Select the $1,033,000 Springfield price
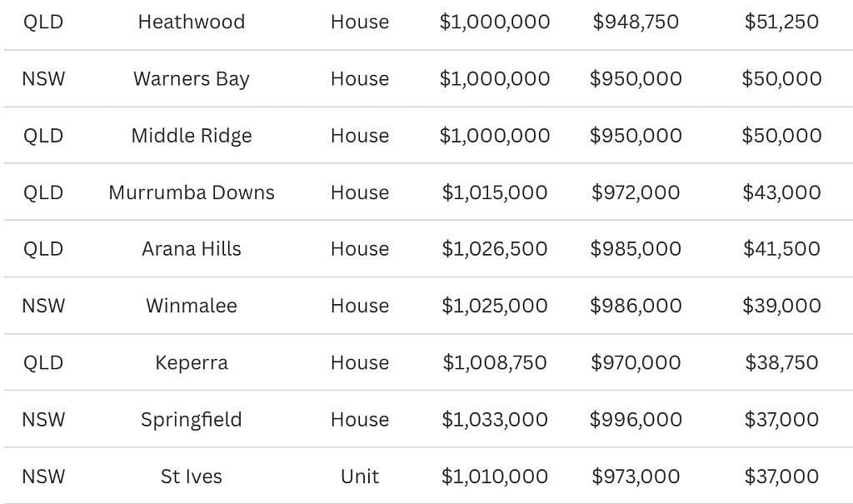853x504 pixels. tap(495, 419)
